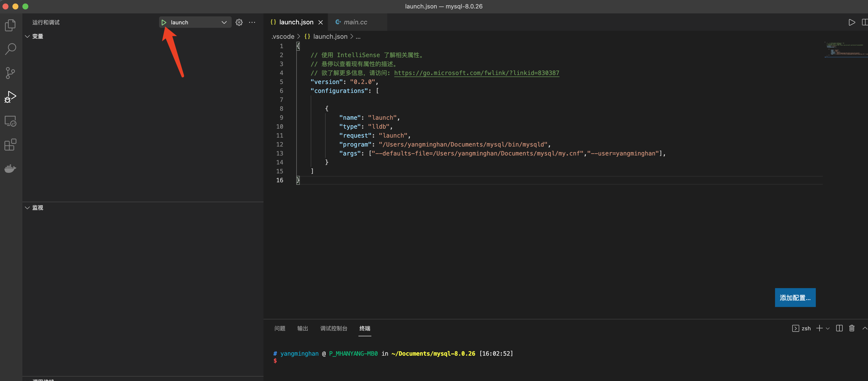Open the new terminal profile dropdown arrow
The height and width of the screenshot is (381, 868).
tap(828, 328)
